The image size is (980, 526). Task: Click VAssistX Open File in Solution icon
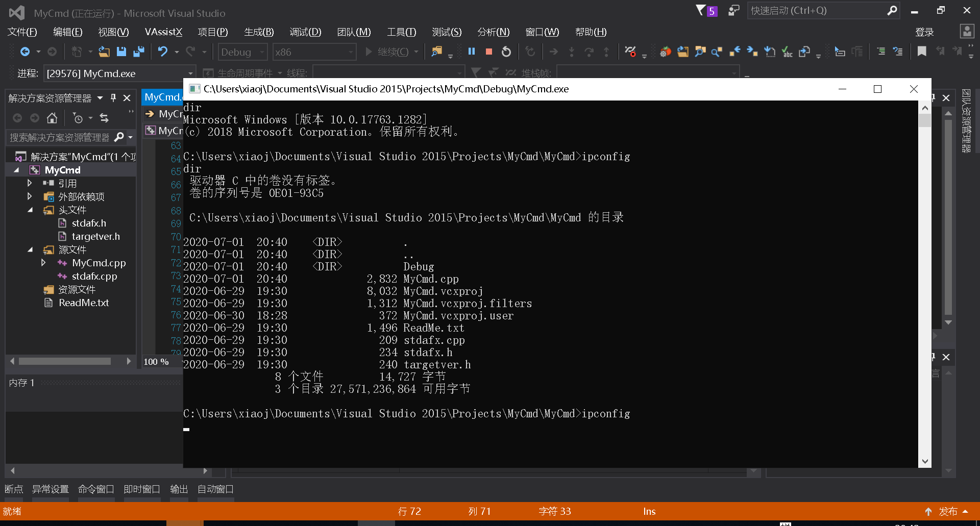click(x=683, y=52)
